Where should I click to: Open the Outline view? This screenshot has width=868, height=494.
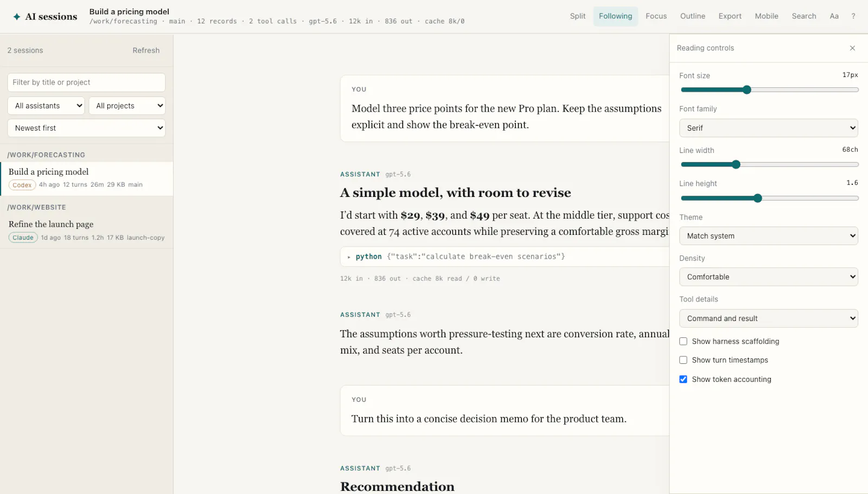[693, 16]
